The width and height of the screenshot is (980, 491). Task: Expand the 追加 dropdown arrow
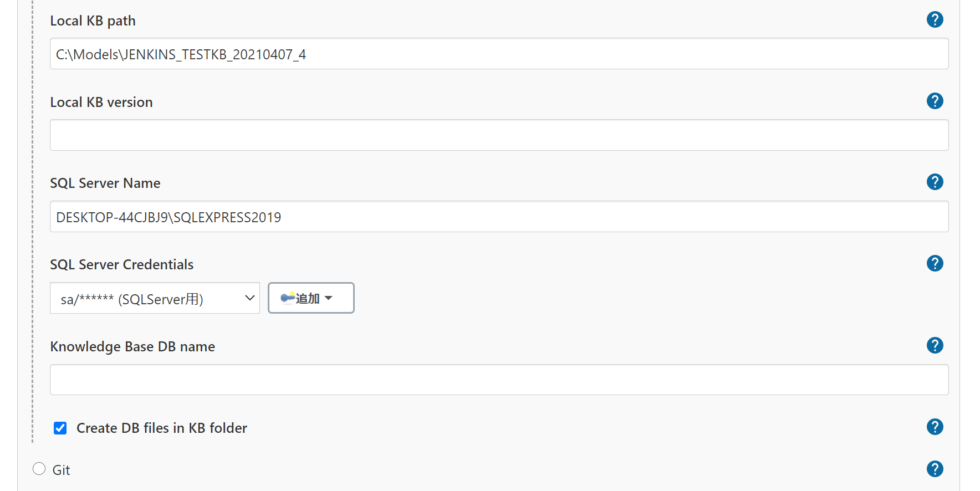click(x=329, y=298)
